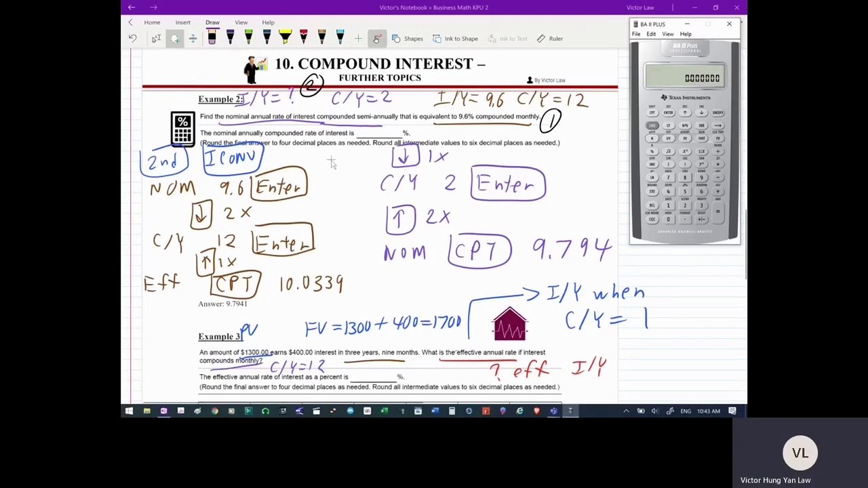Open Help menu in BA II PLUS window

pos(686,34)
